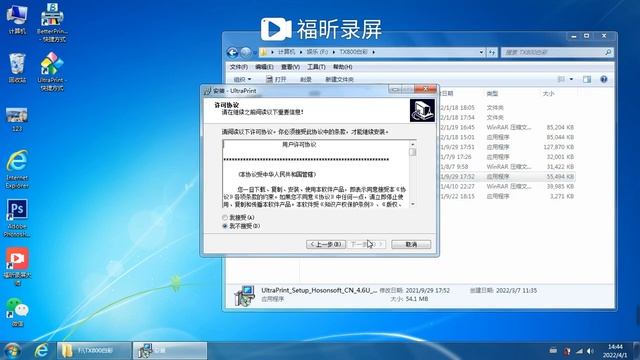Expand arrow after 计算机 in breadcrumb
The image size is (640, 360).
(301, 52)
